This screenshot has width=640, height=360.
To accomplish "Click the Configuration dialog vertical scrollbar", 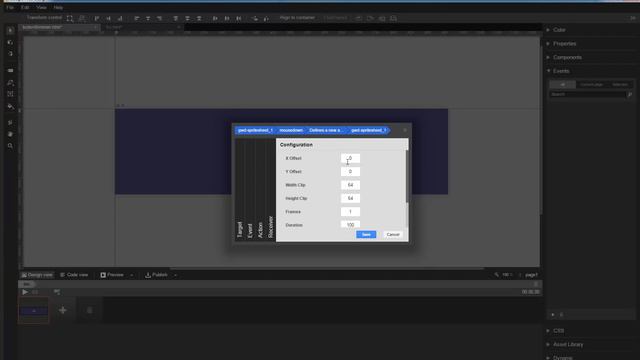I will tap(407, 176).
